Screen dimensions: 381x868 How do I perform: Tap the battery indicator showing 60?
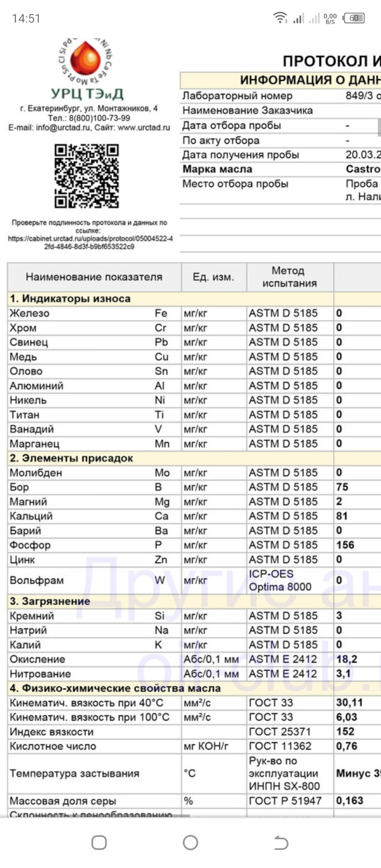354,18
